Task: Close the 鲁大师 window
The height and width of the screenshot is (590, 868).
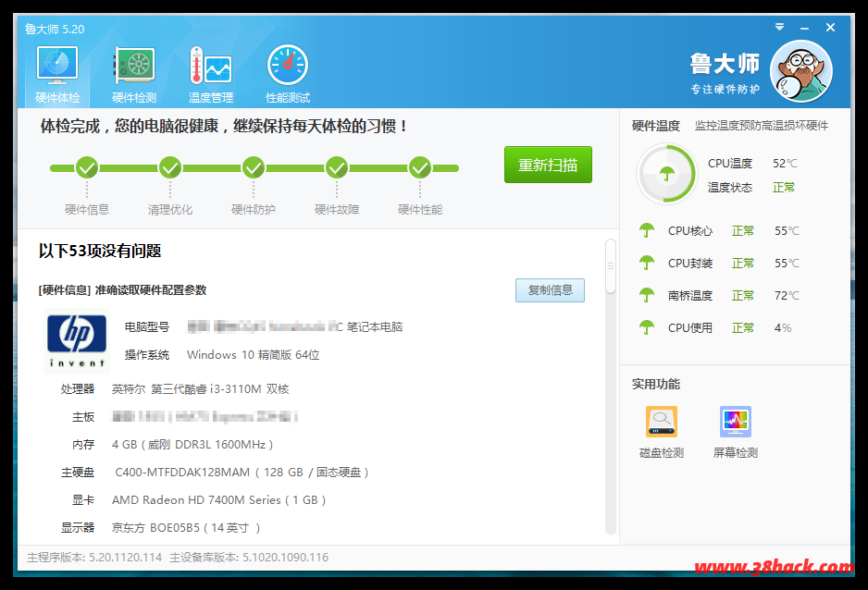Action: [830, 27]
